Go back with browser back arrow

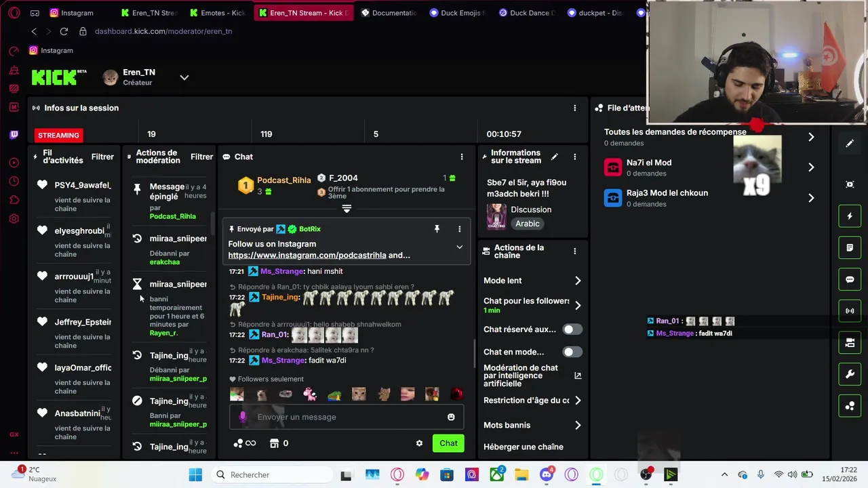pyautogui.click(x=34, y=31)
